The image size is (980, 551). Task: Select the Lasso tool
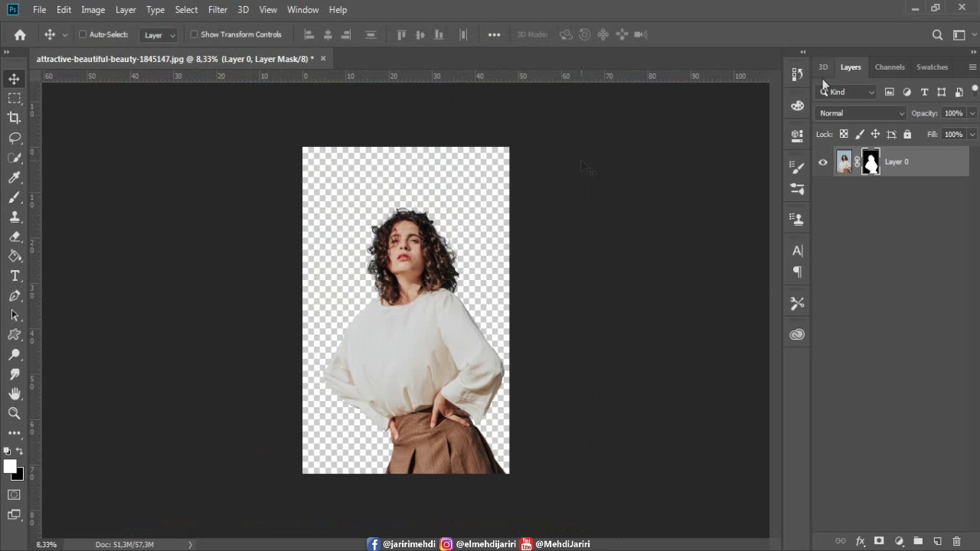[x=15, y=138]
